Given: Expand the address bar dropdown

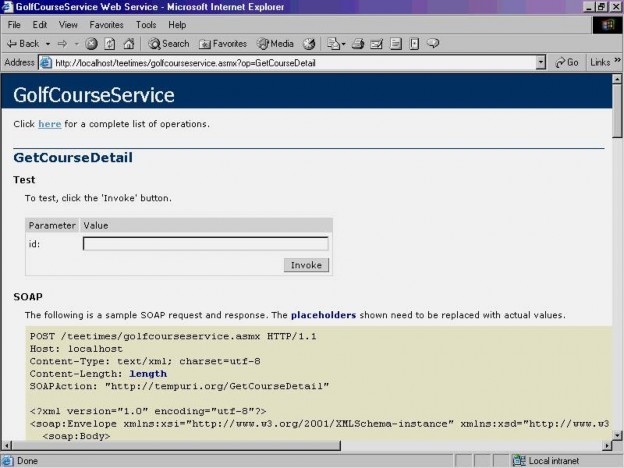Looking at the screenshot, I should click(x=541, y=62).
